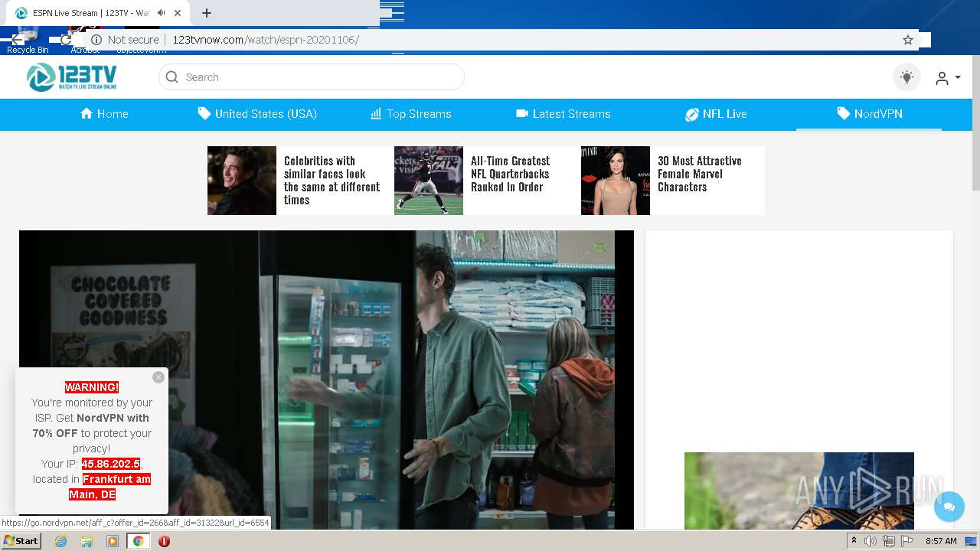Open the Windows Start menu
The width and height of the screenshot is (980, 551).
click(x=21, y=541)
